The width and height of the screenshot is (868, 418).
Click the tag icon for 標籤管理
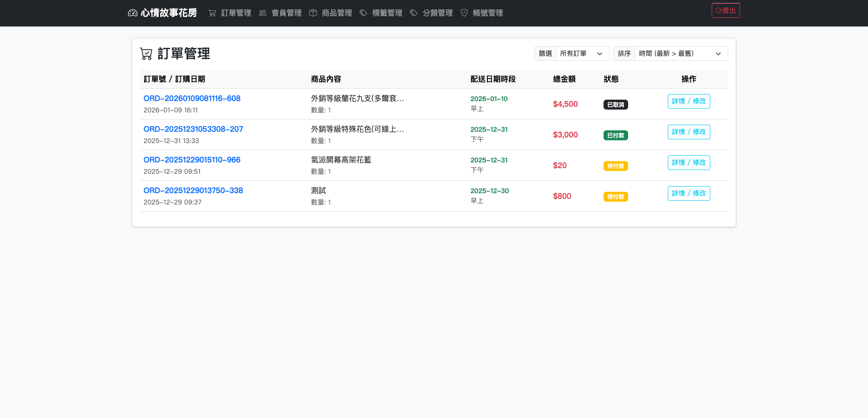pos(364,13)
